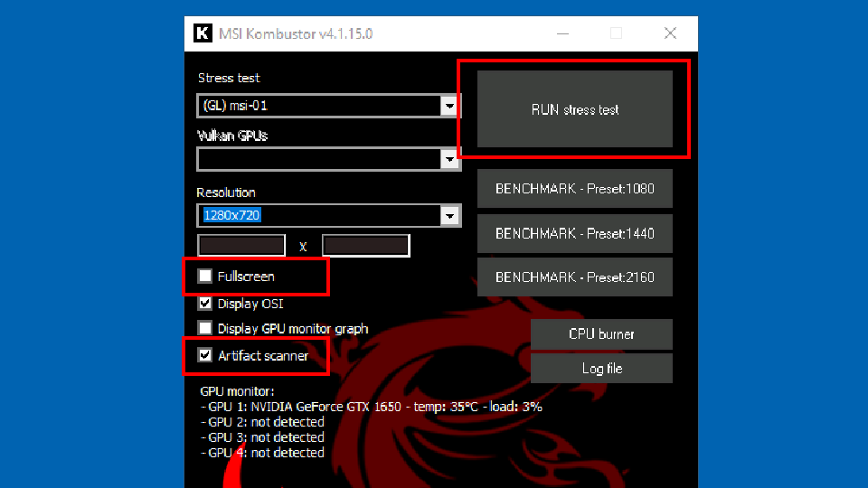868x488 pixels.
Task: Launch BENCHMARK Preset:2160
Action: [x=575, y=277]
